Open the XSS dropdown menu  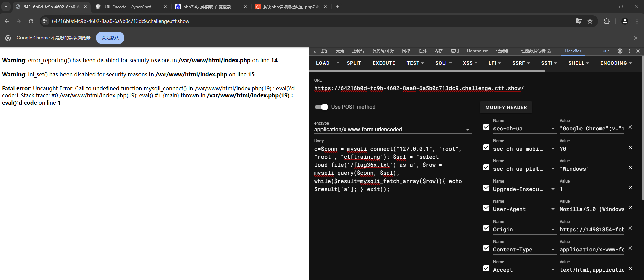pos(470,63)
